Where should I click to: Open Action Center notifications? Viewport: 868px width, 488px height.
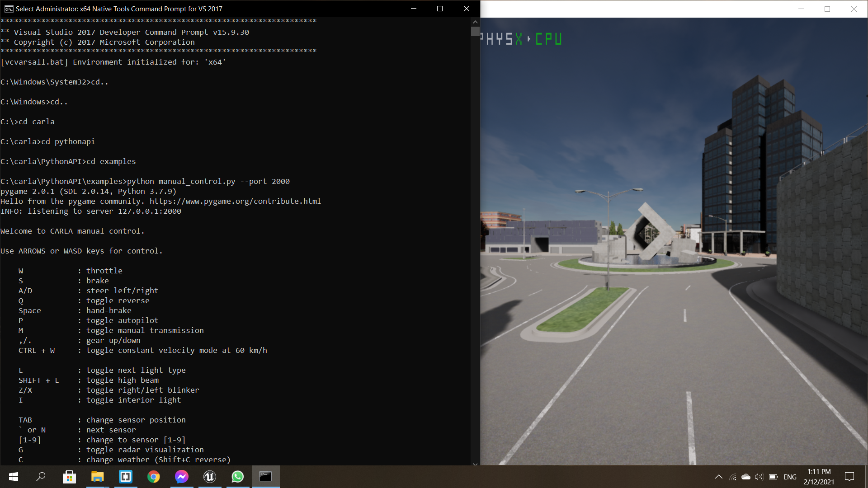(x=849, y=477)
